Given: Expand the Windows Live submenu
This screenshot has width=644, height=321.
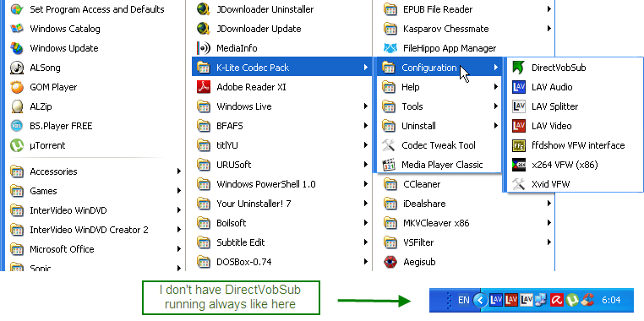Looking at the screenshot, I should click(x=281, y=106).
